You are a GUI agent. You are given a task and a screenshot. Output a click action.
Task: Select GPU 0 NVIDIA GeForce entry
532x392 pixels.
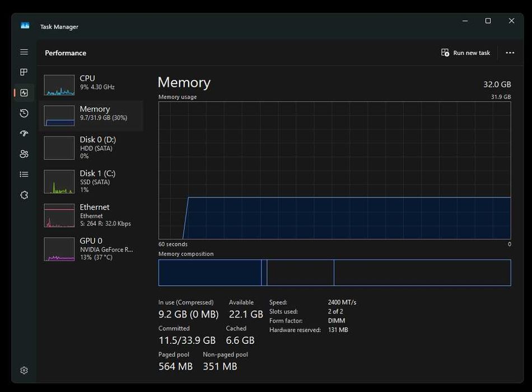(x=90, y=249)
